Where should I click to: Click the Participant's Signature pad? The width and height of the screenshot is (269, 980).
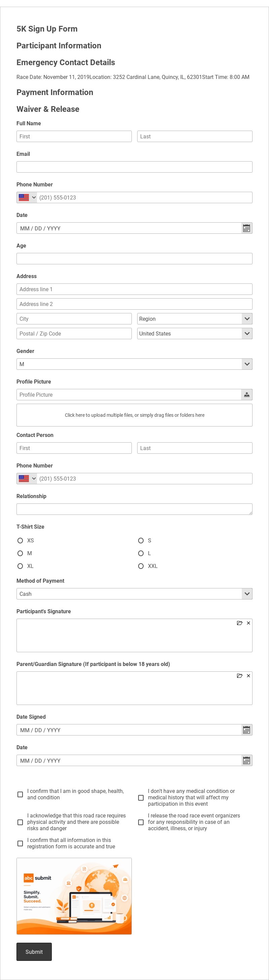click(x=134, y=635)
